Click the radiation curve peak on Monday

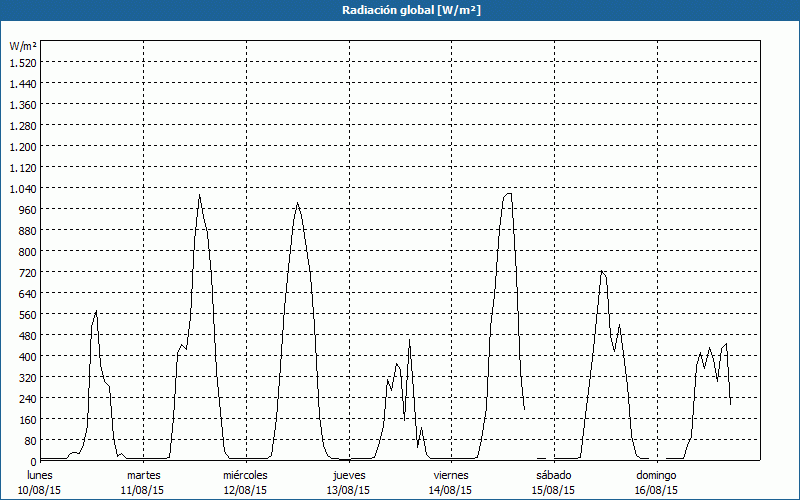(96, 311)
